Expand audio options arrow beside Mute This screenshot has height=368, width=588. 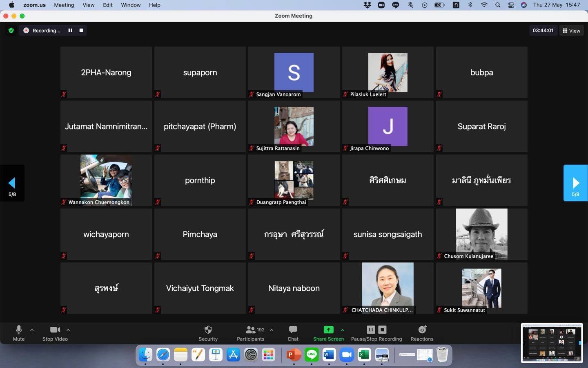[x=32, y=330]
